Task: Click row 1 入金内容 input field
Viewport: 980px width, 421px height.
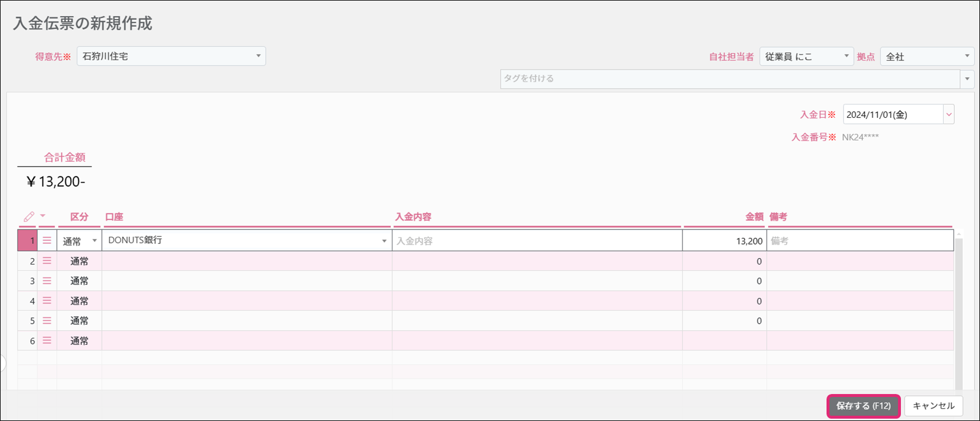Action: coord(537,241)
